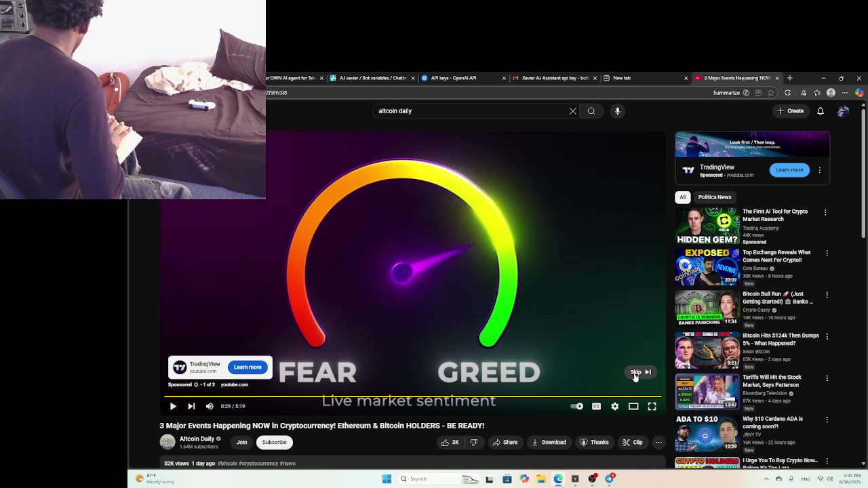This screenshot has width=868, height=488.
Task: Search with voice microphone icon
Action: 617,111
